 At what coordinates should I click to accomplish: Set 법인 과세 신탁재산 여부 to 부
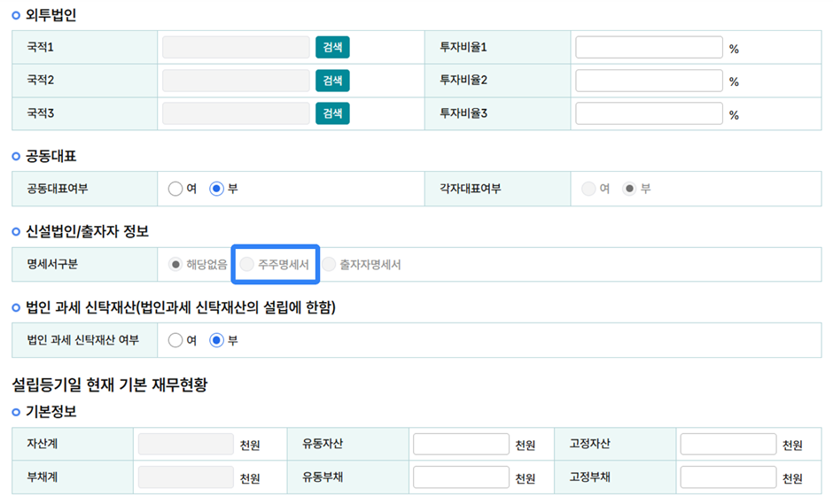[216, 340]
